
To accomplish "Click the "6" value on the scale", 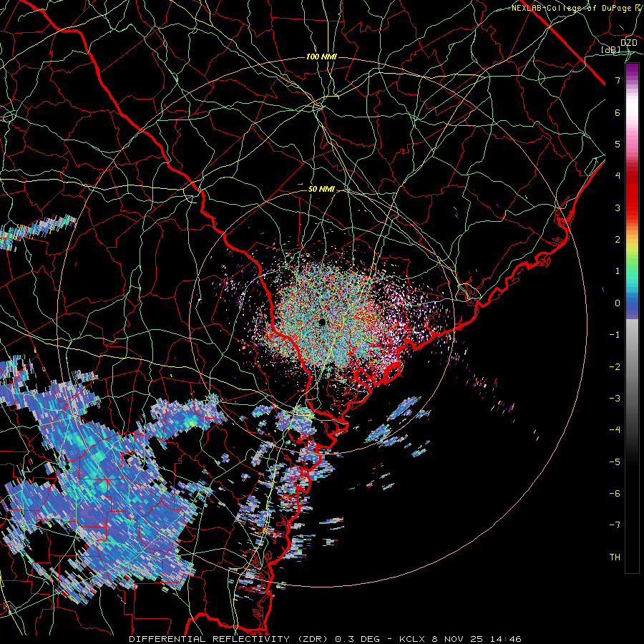I will 618,112.
